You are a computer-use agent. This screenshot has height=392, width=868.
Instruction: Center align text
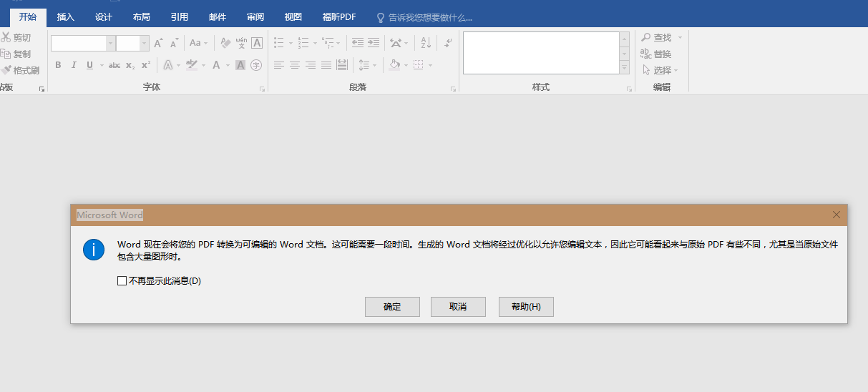tap(295, 65)
